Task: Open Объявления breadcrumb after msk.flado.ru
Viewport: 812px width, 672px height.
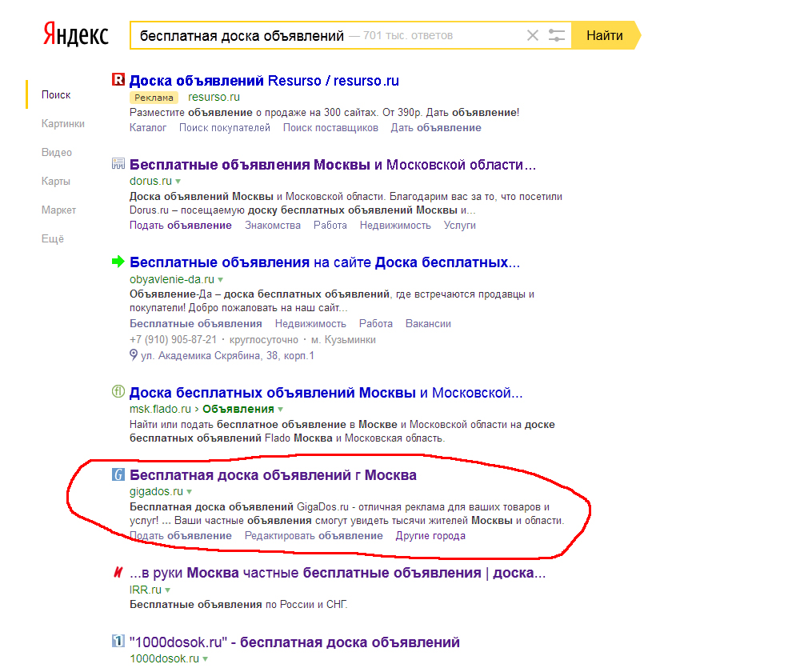Action: point(238,409)
